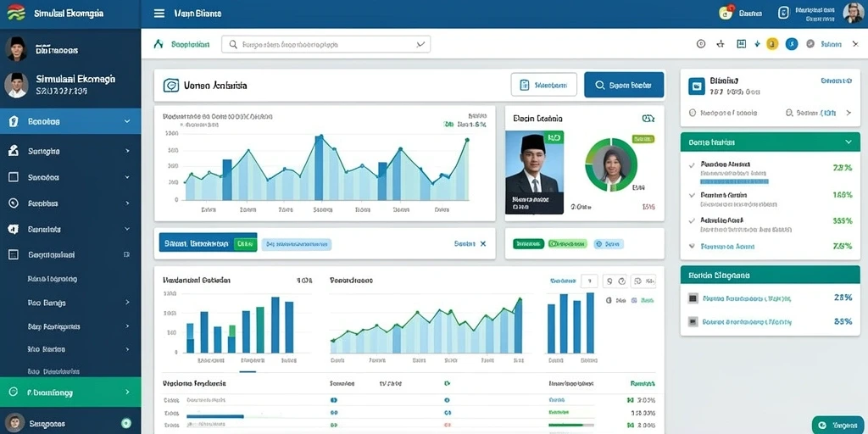Click the gray circle icon in toolbar
The height and width of the screenshot is (434, 868).
[x=810, y=44]
